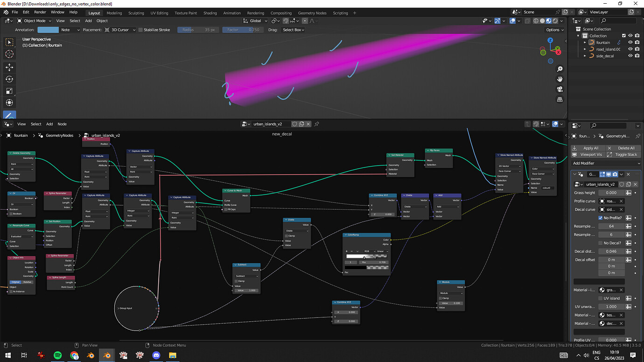
Task: Check the No Decal? modifier checkbox
Action: click(601, 243)
